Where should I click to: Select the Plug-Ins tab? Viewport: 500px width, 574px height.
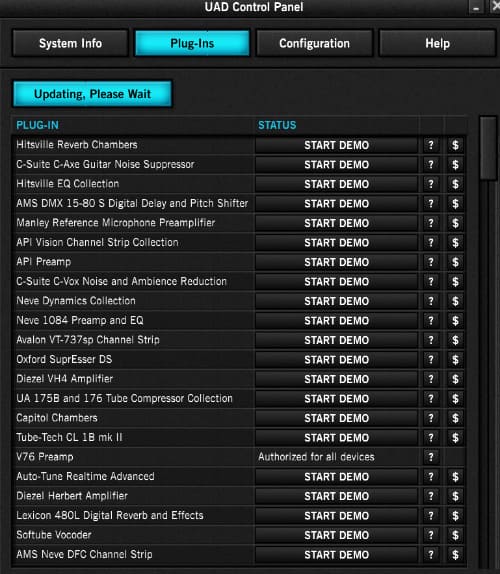pyautogui.click(x=192, y=43)
